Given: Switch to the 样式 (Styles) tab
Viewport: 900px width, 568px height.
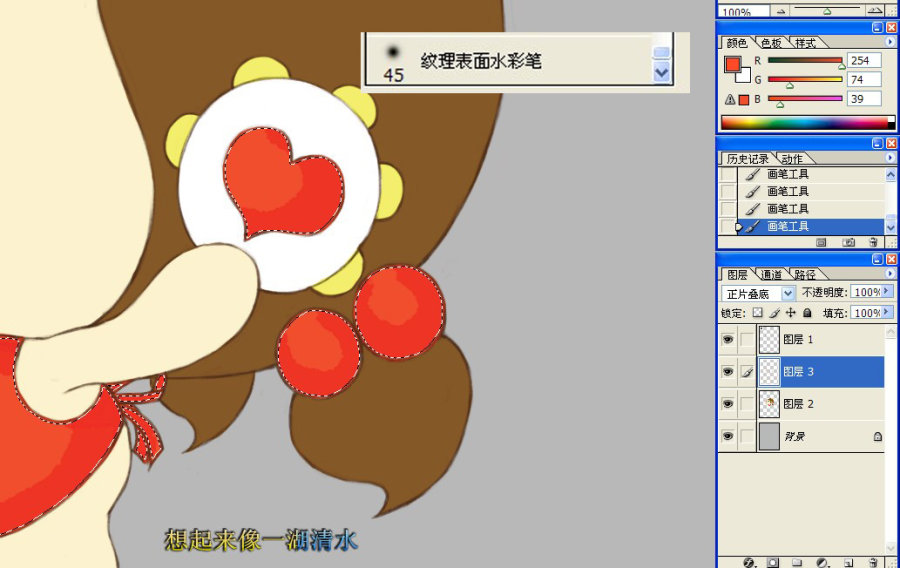Looking at the screenshot, I should tap(805, 43).
